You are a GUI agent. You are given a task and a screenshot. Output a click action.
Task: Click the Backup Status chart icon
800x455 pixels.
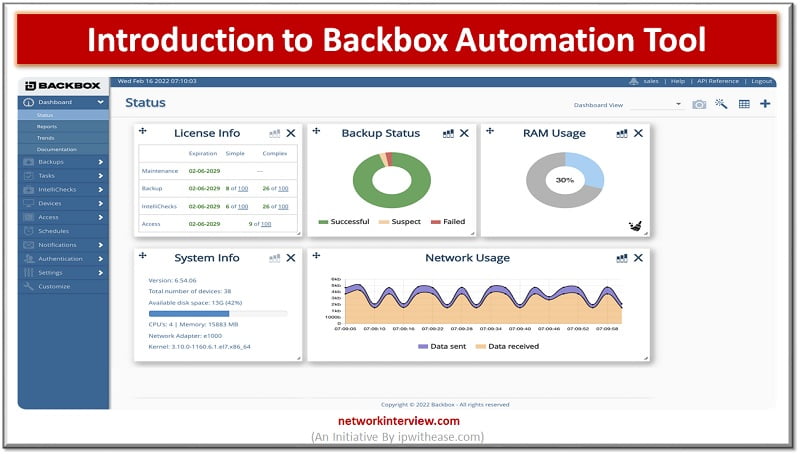tap(448, 133)
